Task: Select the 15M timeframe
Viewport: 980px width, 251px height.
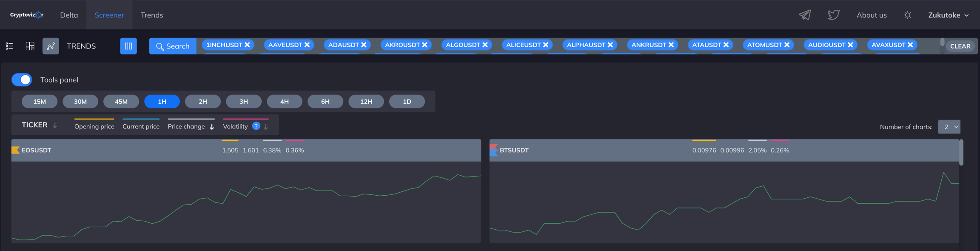Action: (40, 101)
